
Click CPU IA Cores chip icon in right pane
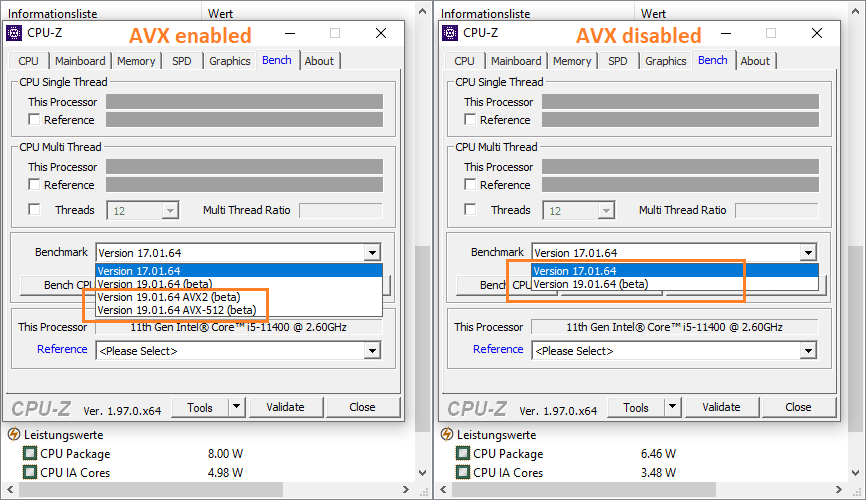(x=463, y=472)
